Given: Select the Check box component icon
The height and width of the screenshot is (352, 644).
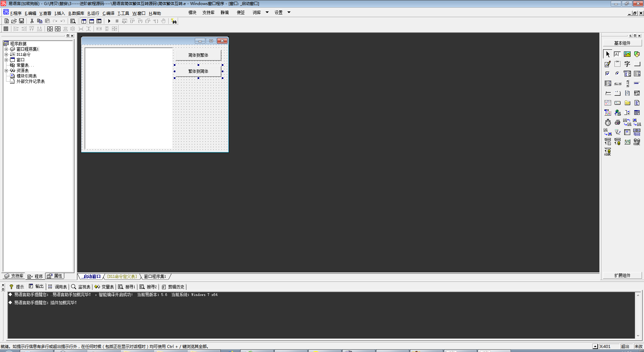Looking at the screenshot, I should pos(607,74).
